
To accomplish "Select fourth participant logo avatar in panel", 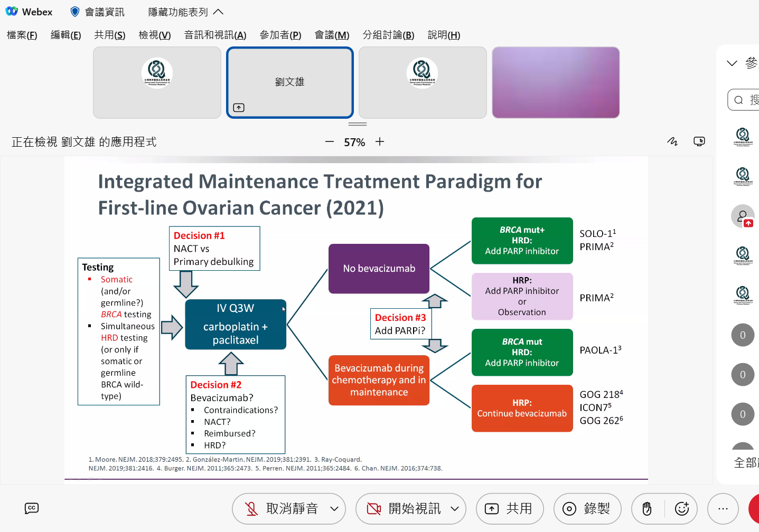I will point(743,256).
